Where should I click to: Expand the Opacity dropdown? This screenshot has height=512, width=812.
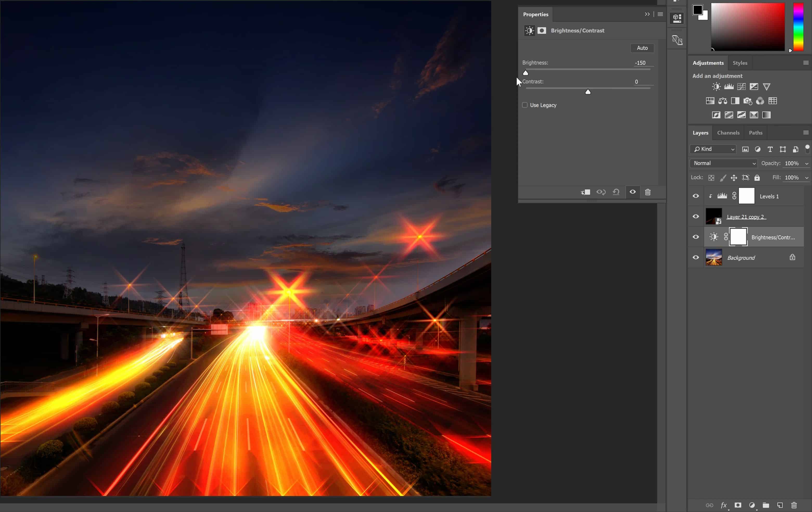[x=807, y=163]
